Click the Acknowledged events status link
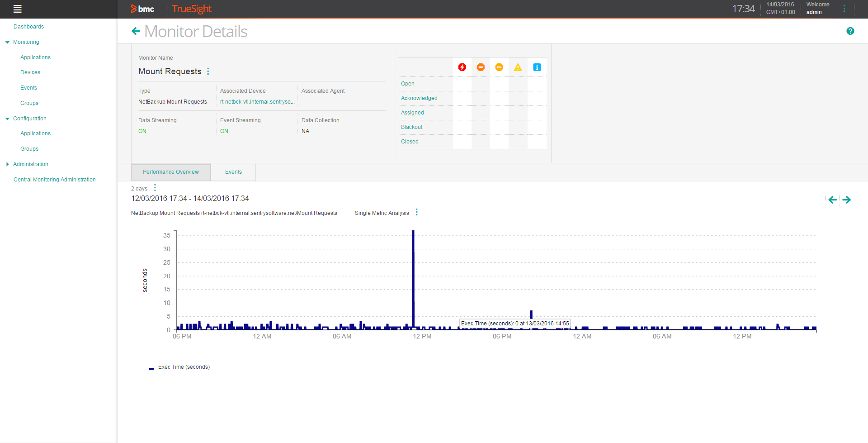 (x=419, y=98)
